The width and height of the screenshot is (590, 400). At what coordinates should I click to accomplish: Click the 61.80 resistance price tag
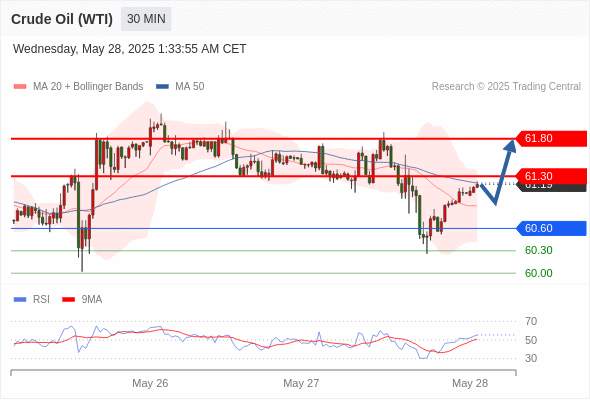pyautogui.click(x=551, y=138)
